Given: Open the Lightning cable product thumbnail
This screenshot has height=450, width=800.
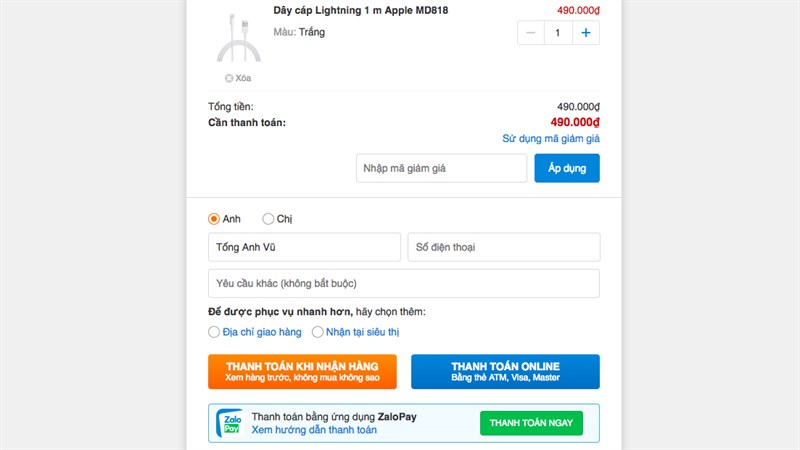Looking at the screenshot, I should [238, 36].
